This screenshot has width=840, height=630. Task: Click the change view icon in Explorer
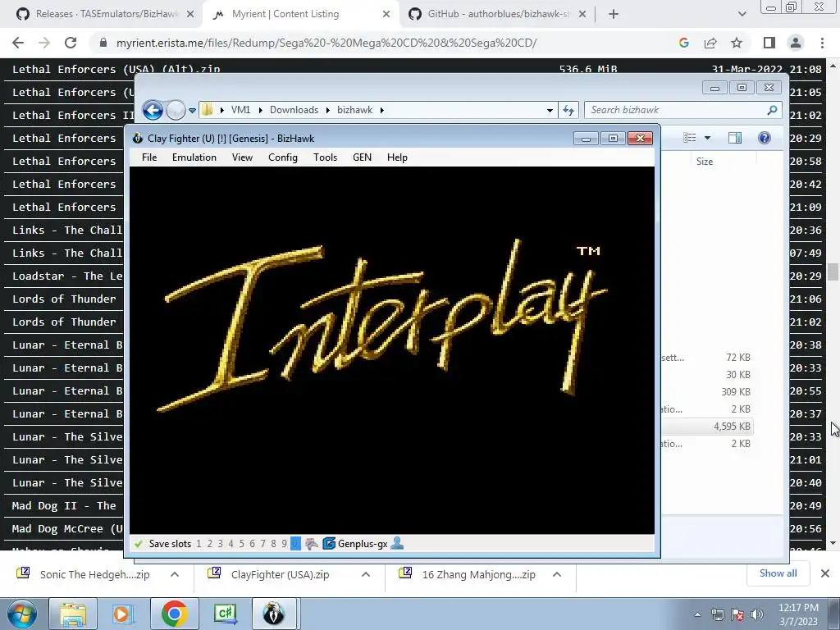click(x=689, y=138)
